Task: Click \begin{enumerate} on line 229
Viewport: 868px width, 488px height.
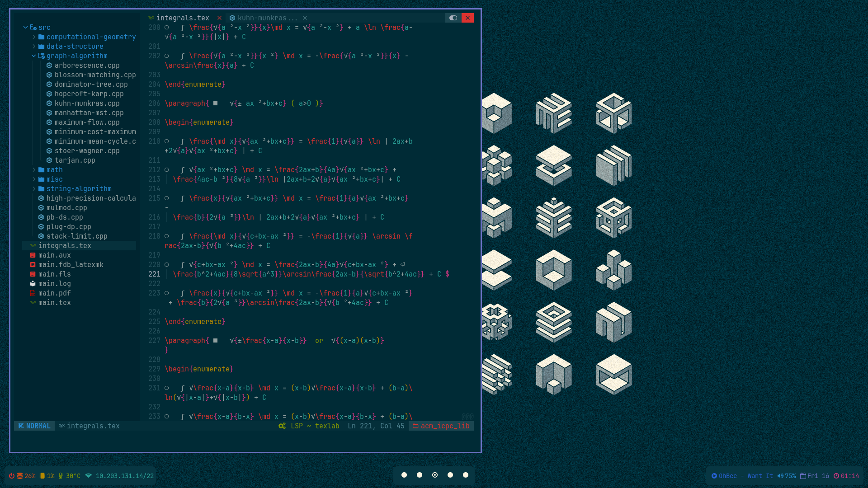Action: [199, 369]
